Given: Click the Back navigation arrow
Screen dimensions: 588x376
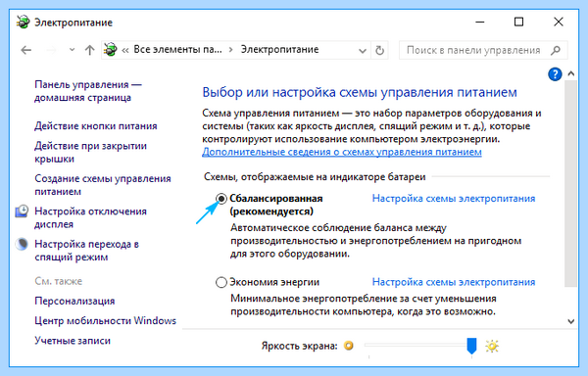Looking at the screenshot, I should 25,50.
